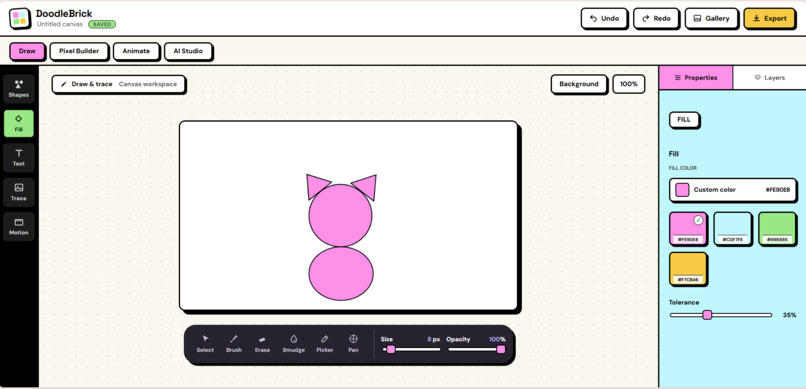Select the Fill tool in sidebar
The height and width of the screenshot is (389, 806).
pyautogui.click(x=19, y=123)
